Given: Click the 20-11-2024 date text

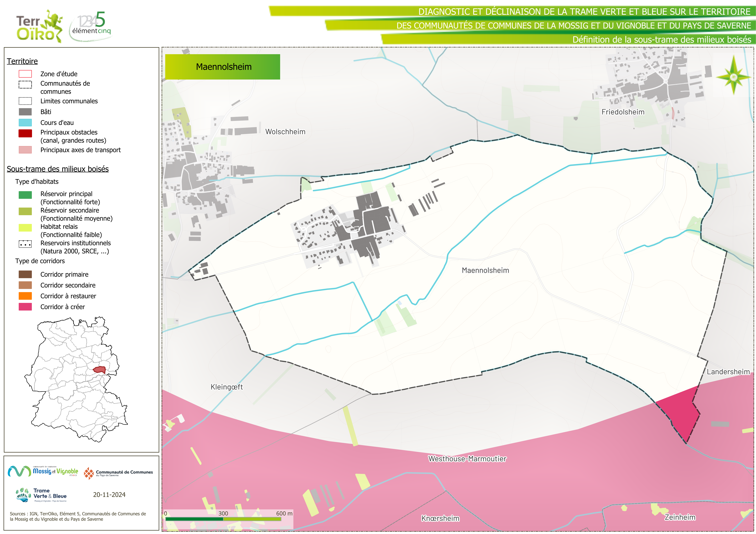Looking at the screenshot, I should [109, 495].
